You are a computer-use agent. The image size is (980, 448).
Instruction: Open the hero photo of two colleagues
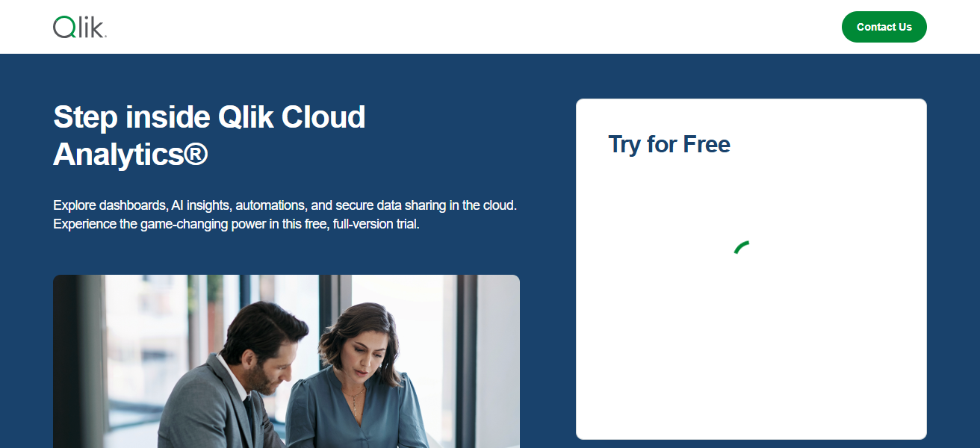pyautogui.click(x=286, y=361)
